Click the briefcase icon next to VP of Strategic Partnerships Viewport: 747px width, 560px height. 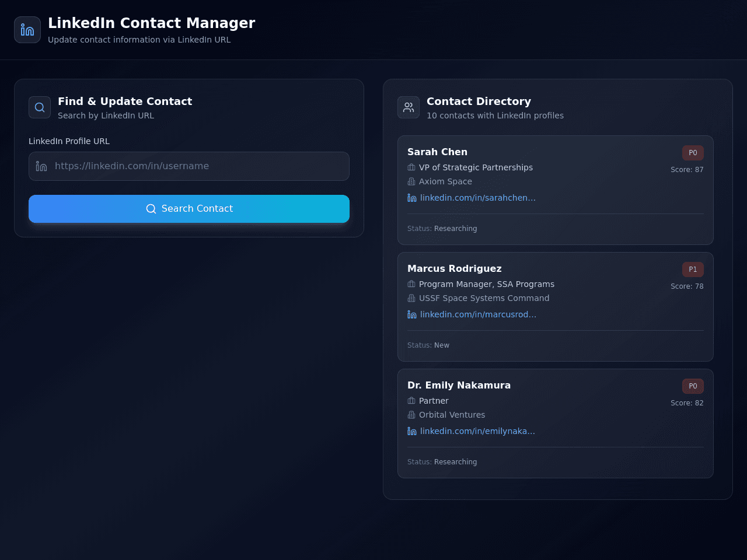coord(411,167)
